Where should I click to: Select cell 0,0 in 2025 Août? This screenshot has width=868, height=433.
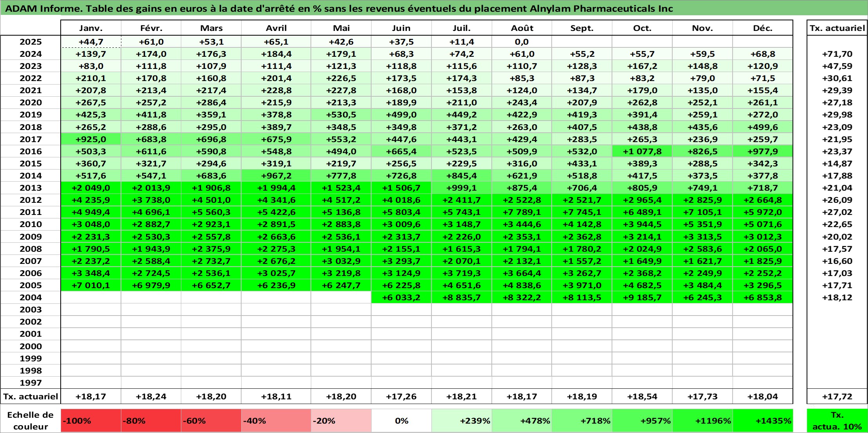coord(522,42)
